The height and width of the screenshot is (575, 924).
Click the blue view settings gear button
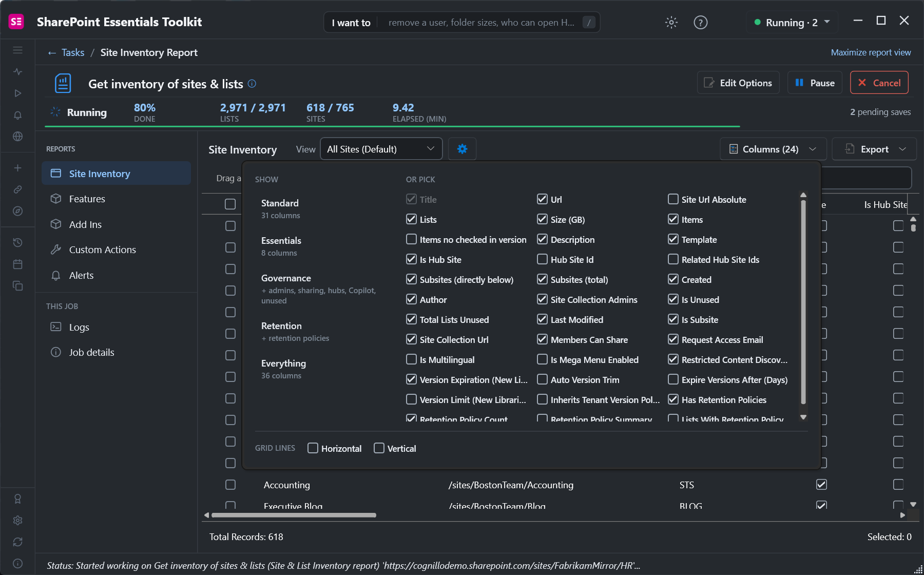[x=462, y=149]
